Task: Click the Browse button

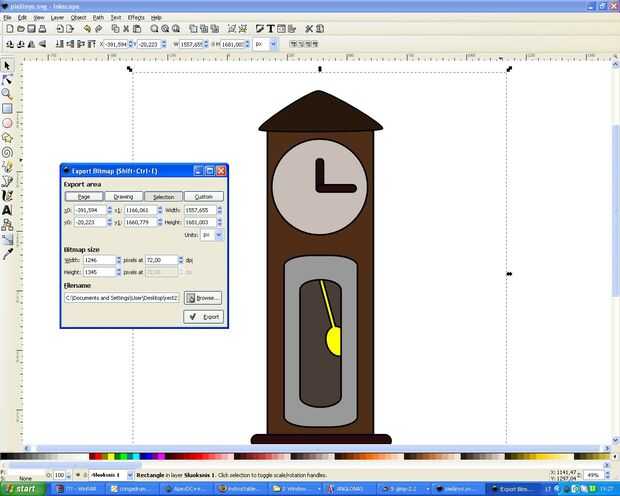Action: coord(203,298)
